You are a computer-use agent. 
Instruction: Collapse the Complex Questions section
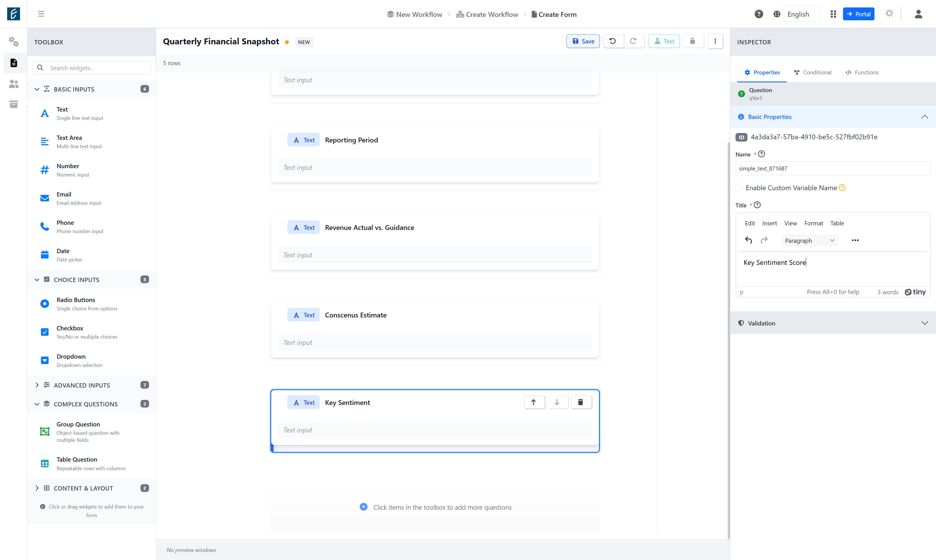pyautogui.click(x=92, y=404)
